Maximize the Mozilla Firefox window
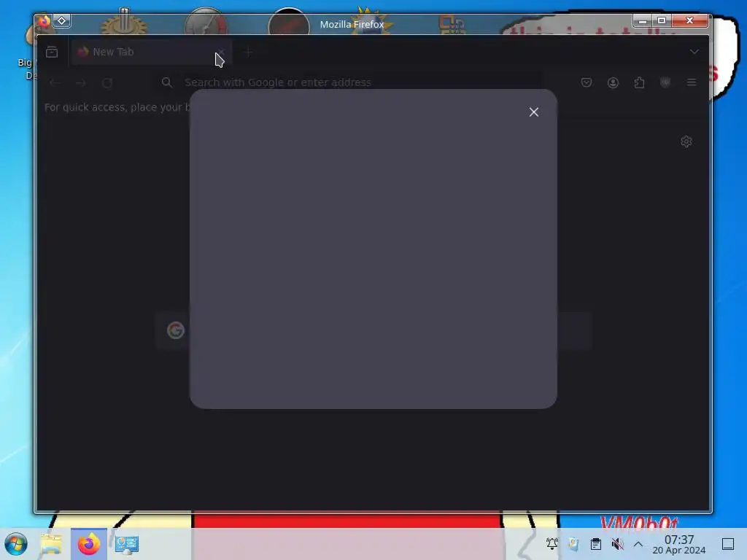The width and height of the screenshot is (747, 560). (x=661, y=20)
